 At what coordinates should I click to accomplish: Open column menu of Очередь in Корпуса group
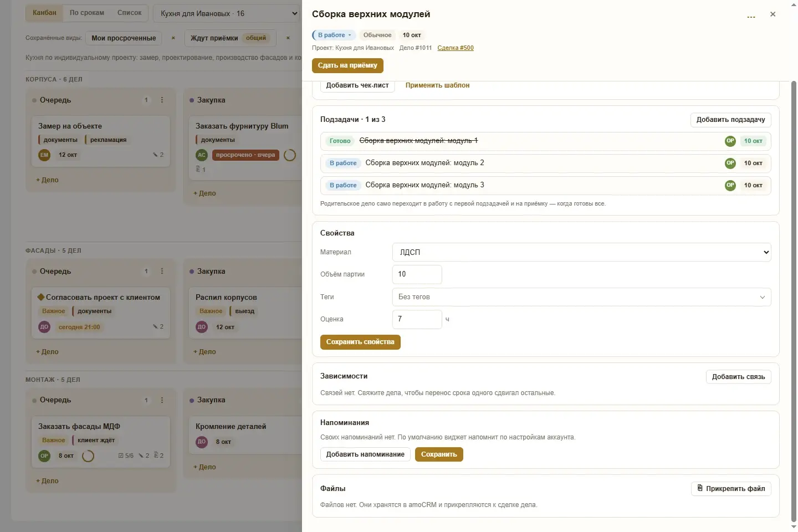click(x=162, y=100)
